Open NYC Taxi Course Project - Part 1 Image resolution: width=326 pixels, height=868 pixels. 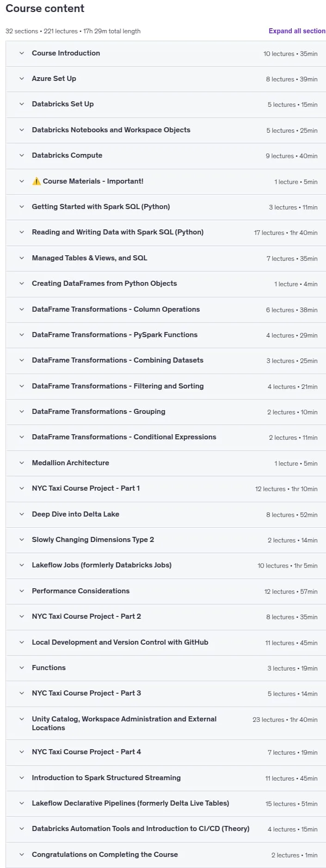tap(166, 488)
